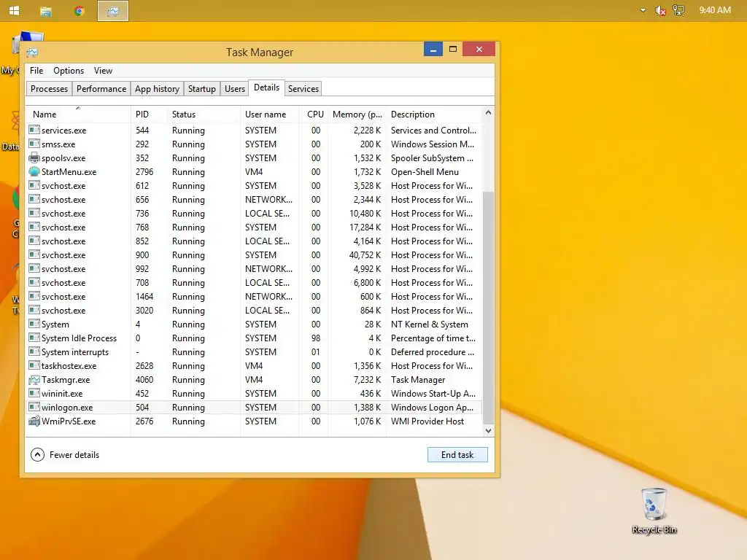Click the System interrupts icon
This screenshot has width=747, height=560.
pyautogui.click(x=34, y=351)
